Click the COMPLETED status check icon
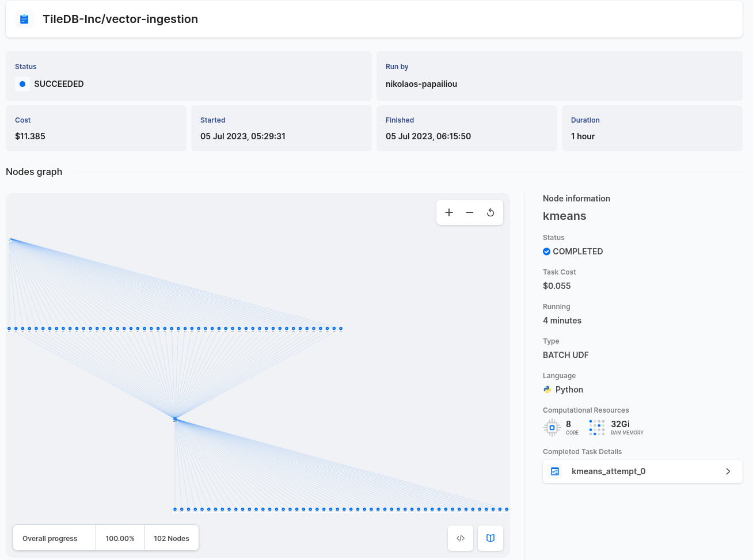 tap(547, 252)
